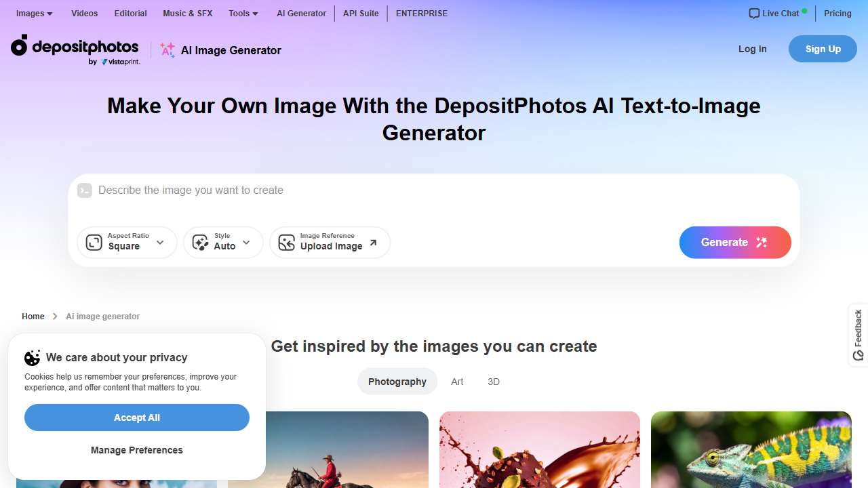868x488 pixels.
Task: Switch to the Art tab
Action: coord(457,381)
